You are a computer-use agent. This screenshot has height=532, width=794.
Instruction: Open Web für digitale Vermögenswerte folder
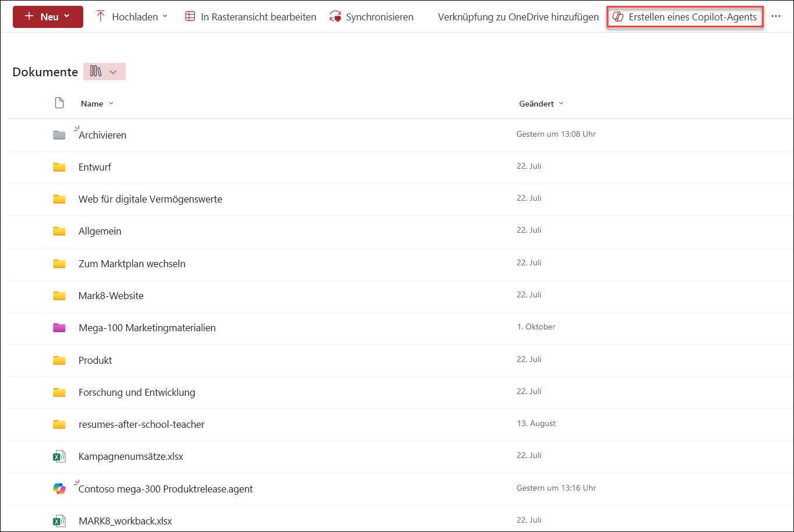(x=150, y=199)
